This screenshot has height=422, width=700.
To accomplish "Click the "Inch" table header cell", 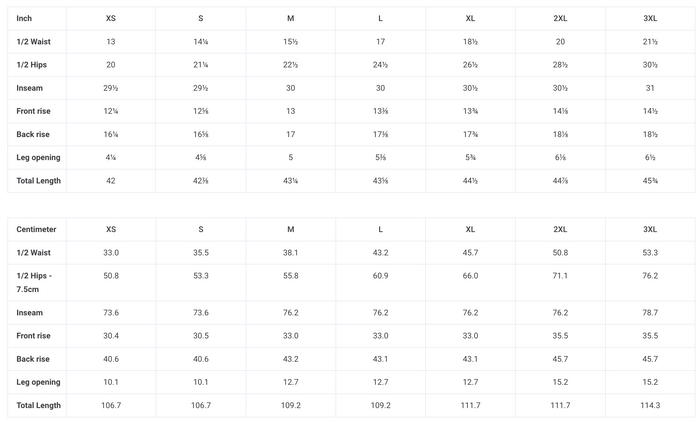I will 24,19.
